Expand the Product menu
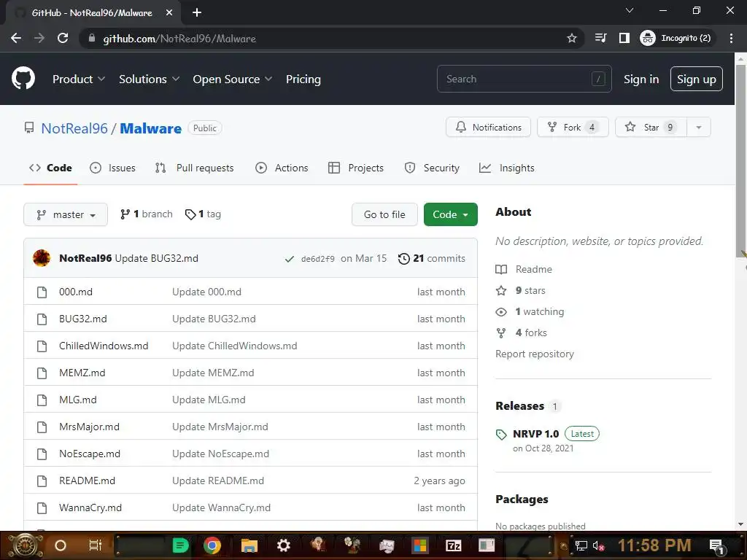 (x=79, y=79)
